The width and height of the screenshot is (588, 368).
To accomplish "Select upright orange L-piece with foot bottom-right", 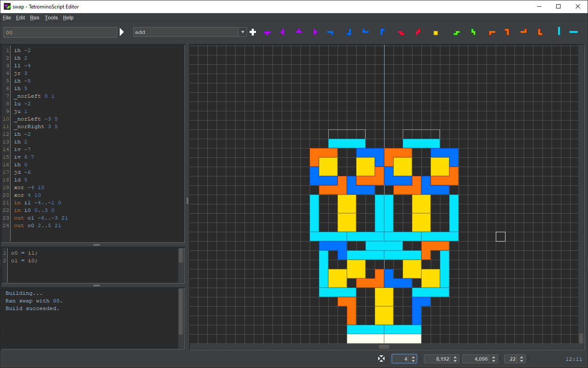I will (540, 32).
